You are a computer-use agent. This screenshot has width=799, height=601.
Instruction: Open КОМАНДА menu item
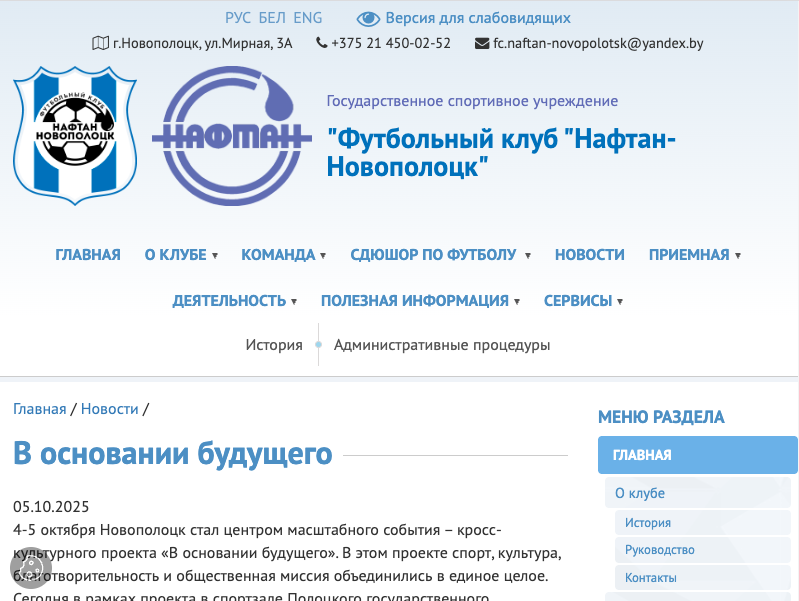pyautogui.click(x=278, y=254)
